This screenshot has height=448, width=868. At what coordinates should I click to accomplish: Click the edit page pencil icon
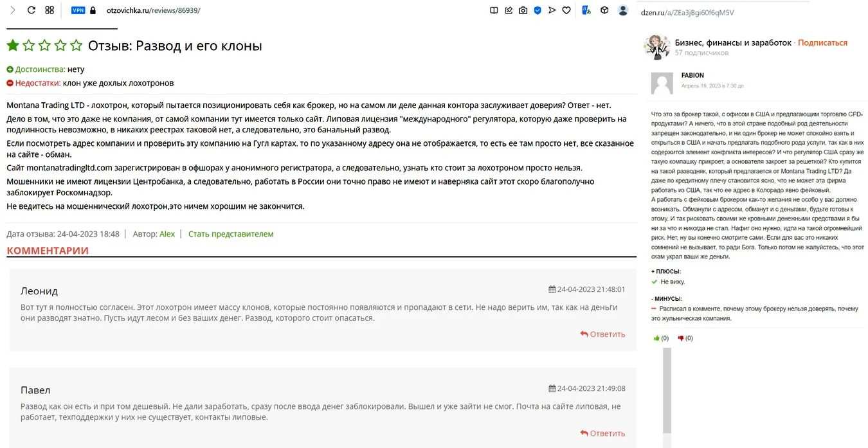pos(509,10)
